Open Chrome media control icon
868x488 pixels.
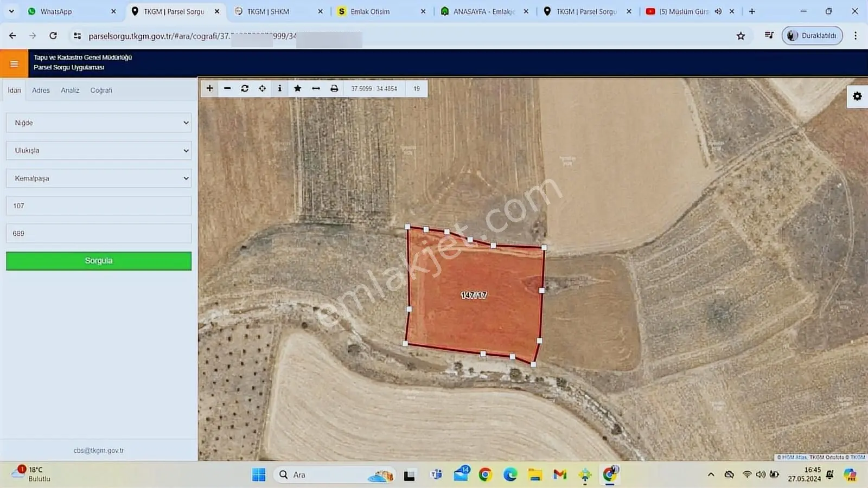(769, 36)
